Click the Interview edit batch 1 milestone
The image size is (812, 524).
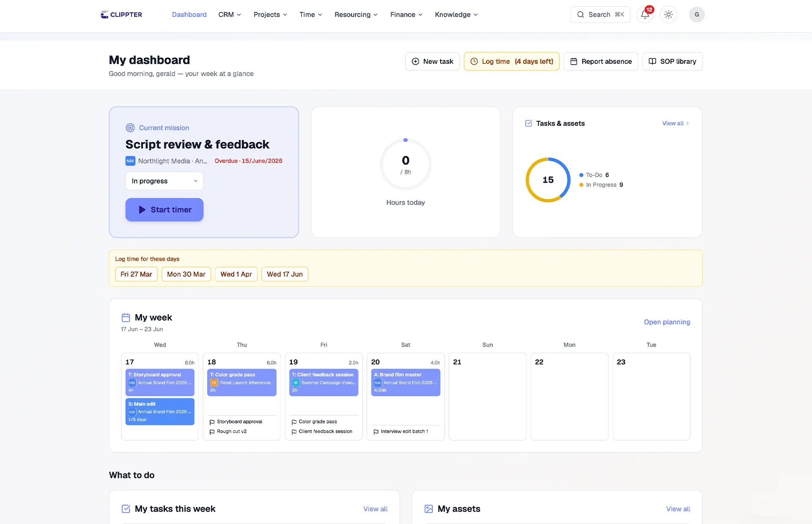pyautogui.click(x=404, y=431)
